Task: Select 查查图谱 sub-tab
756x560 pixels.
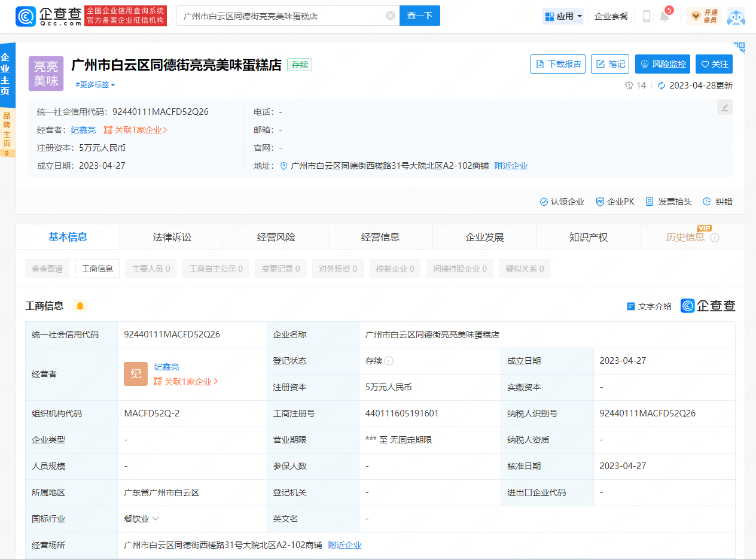Action: point(47,269)
